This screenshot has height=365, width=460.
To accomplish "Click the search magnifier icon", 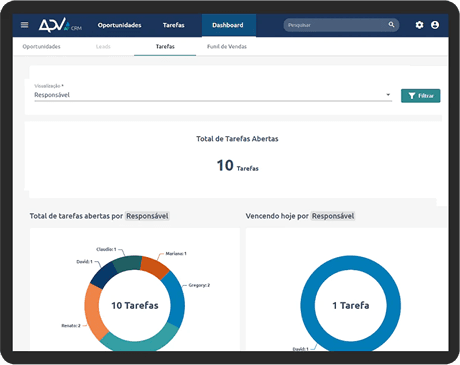I will tap(391, 25).
